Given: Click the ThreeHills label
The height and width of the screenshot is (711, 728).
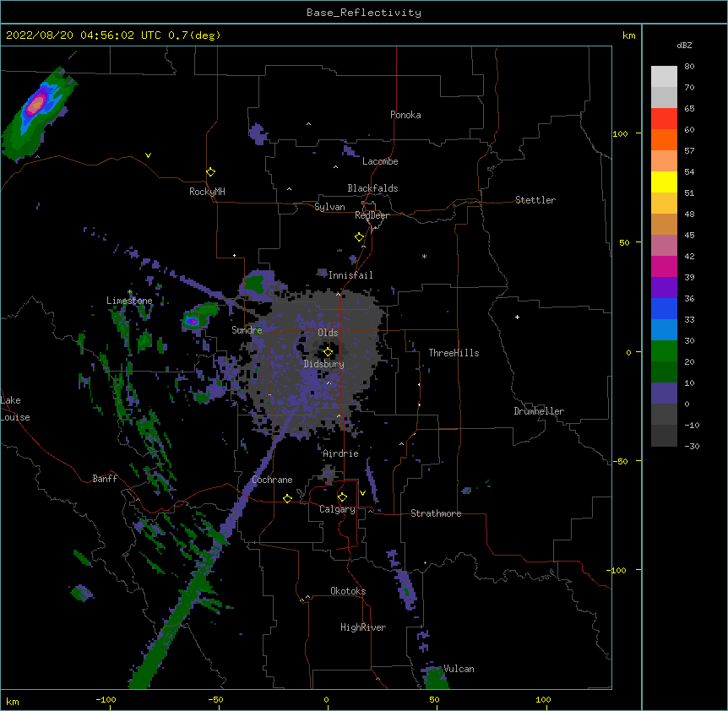Looking at the screenshot, I should click(454, 353).
